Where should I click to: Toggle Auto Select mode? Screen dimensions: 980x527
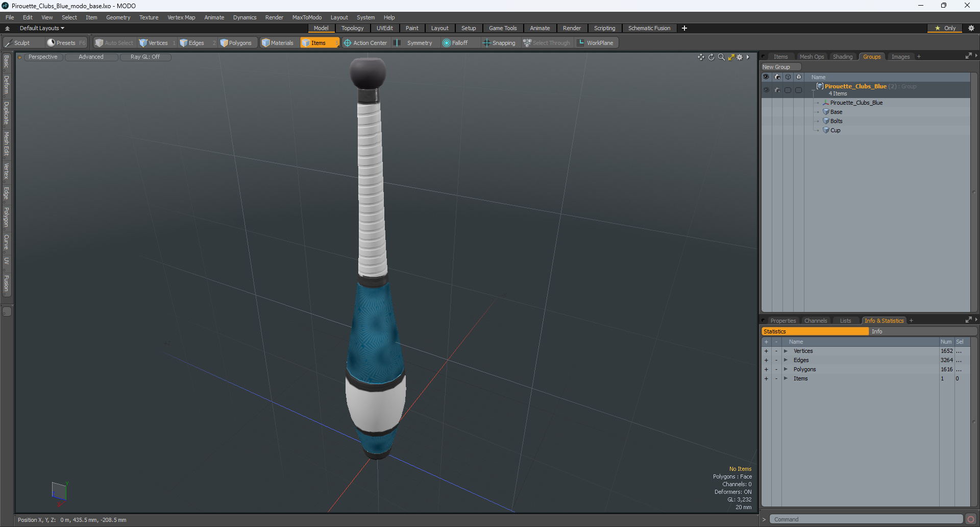point(114,43)
